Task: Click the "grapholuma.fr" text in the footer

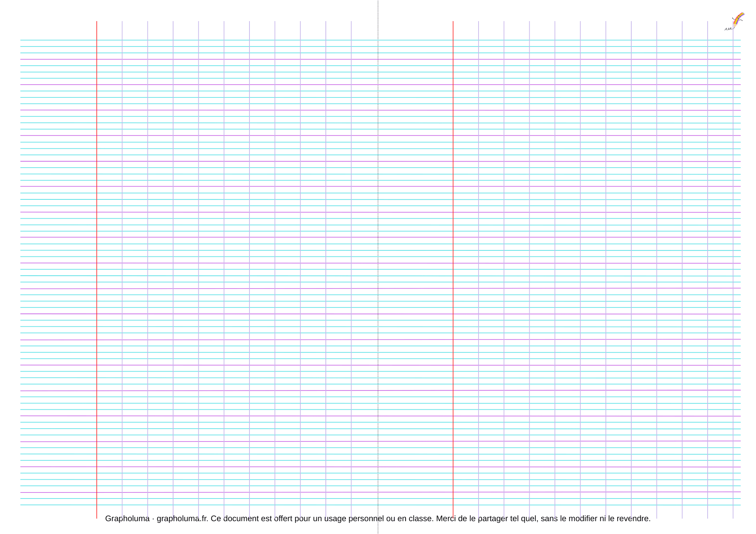Action: (181, 519)
